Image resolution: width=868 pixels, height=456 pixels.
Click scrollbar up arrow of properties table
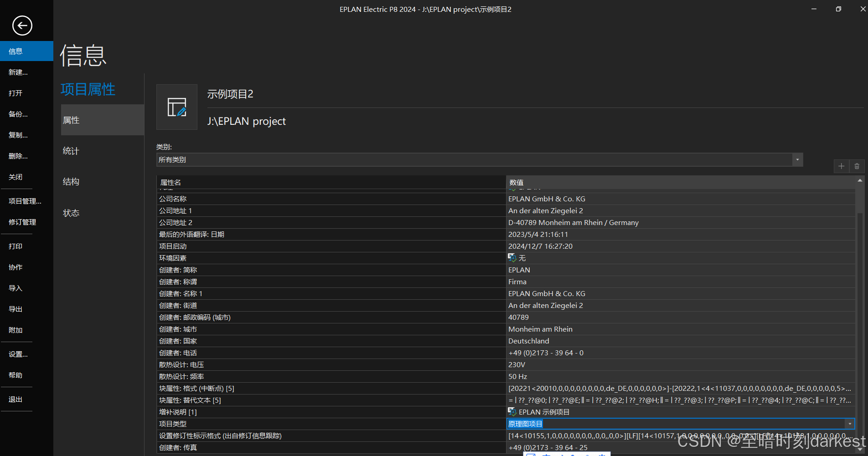click(860, 180)
